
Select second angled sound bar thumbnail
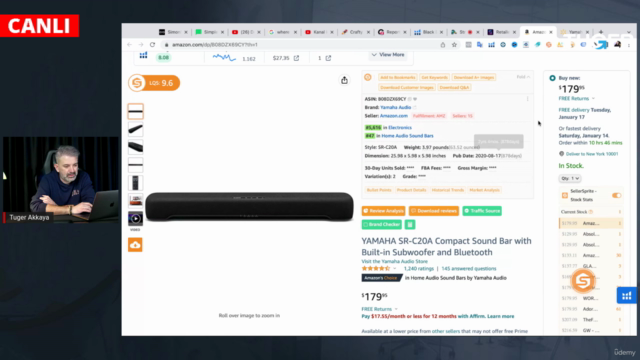(x=136, y=129)
